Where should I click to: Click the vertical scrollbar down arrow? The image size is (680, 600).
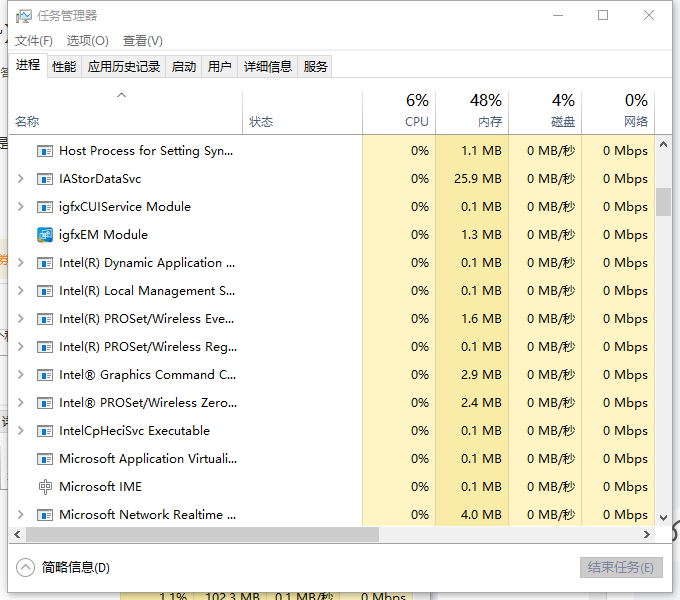tap(664, 518)
